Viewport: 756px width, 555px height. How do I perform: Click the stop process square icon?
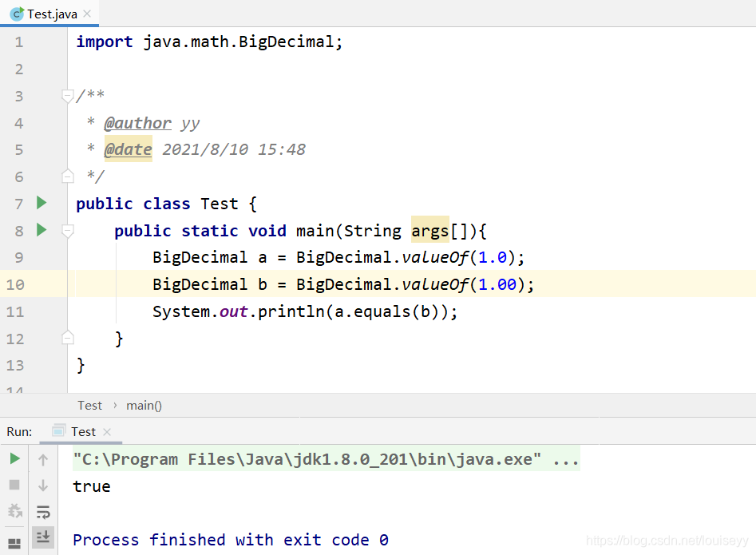pos(14,485)
